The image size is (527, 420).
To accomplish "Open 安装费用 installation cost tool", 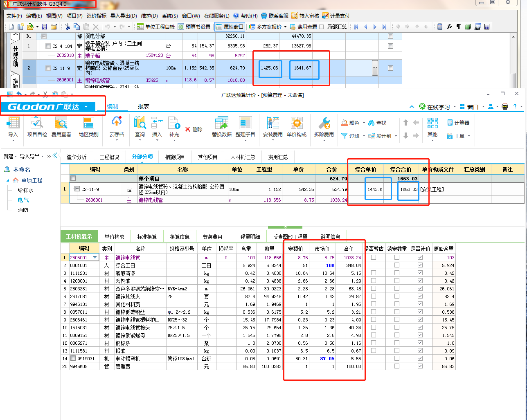I will pos(273,126).
